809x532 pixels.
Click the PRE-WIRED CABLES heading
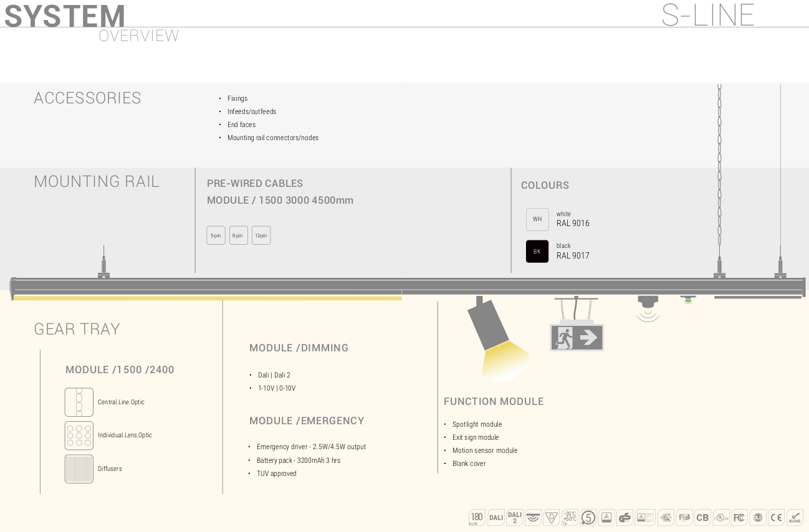pyautogui.click(x=255, y=184)
